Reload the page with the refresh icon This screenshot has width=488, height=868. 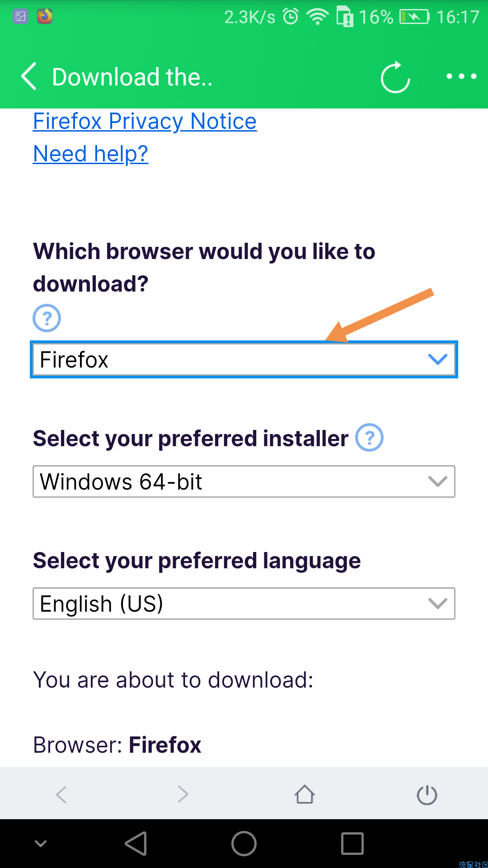click(395, 77)
